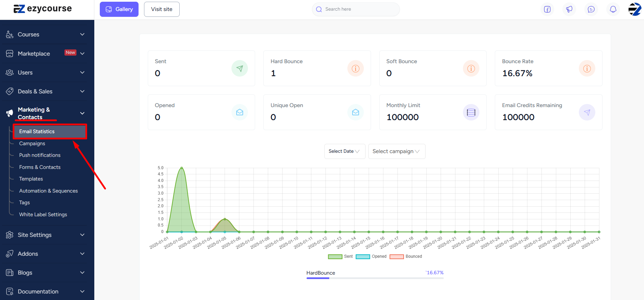Expand the Documentation menu chevron
This screenshot has width=644, height=300.
pos(82,291)
